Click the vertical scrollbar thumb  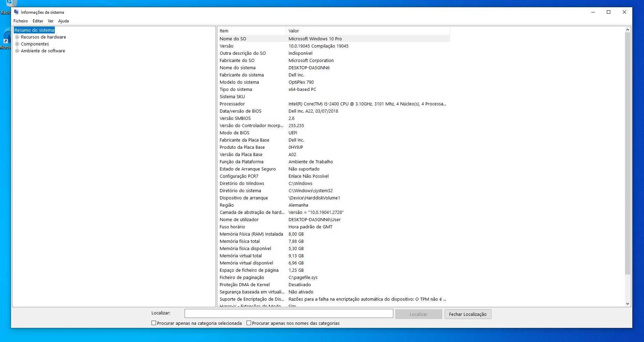coord(627,153)
